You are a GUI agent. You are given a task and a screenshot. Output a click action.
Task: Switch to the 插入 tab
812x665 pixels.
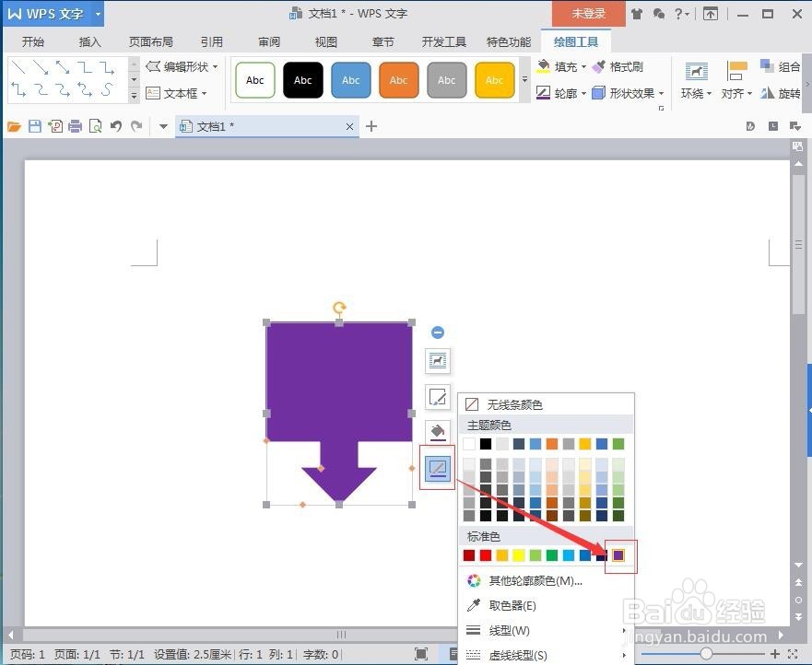[x=90, y=42]
